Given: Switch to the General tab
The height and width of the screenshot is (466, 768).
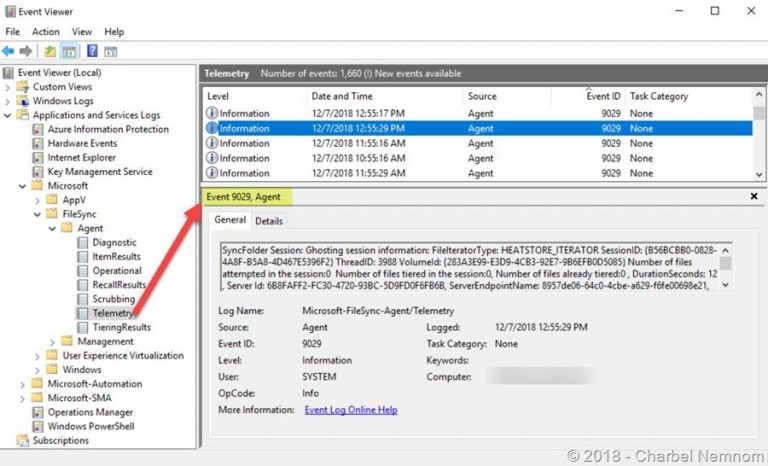Looking at the screenshot, I should point(230,220).
